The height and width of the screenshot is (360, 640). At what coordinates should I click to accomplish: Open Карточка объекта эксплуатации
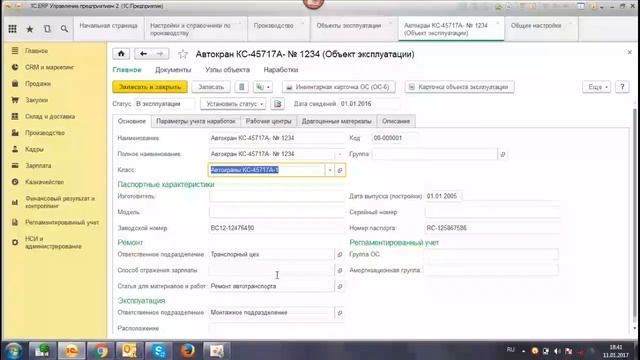[460, 87]
